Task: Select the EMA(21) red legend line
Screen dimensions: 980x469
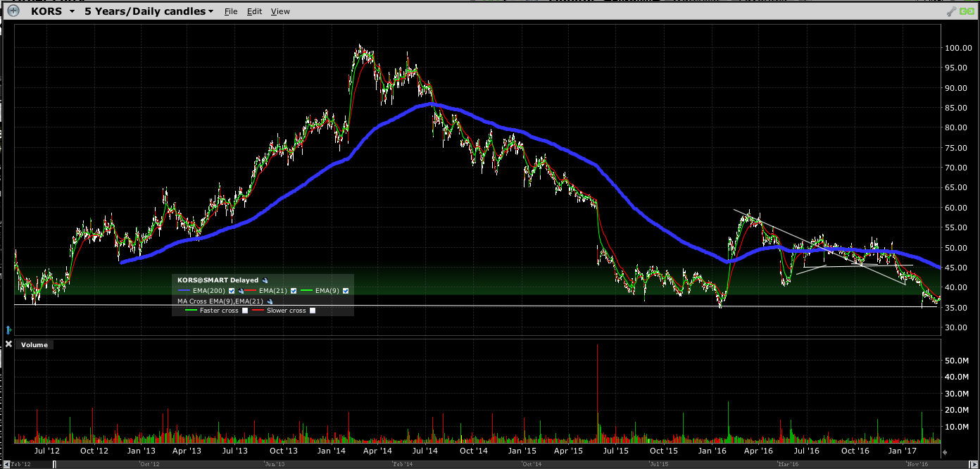Action: 250,291
